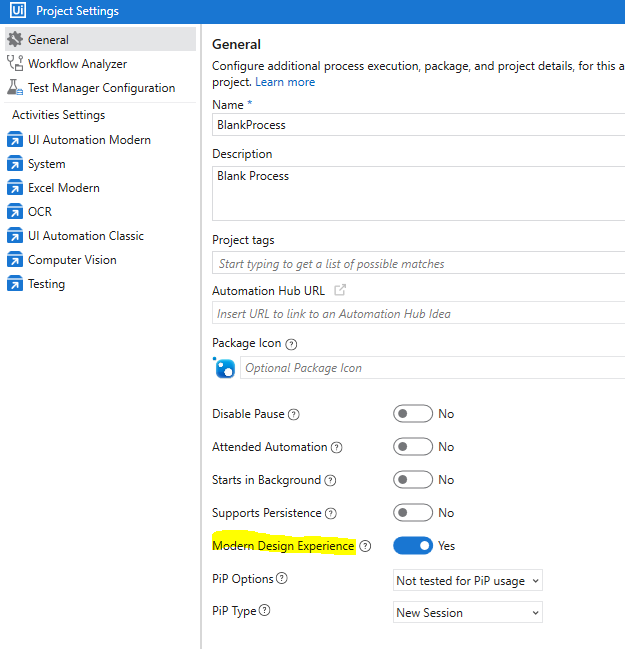
Task: Enable the Supports Persistence toggle
Action: [413, 513]
